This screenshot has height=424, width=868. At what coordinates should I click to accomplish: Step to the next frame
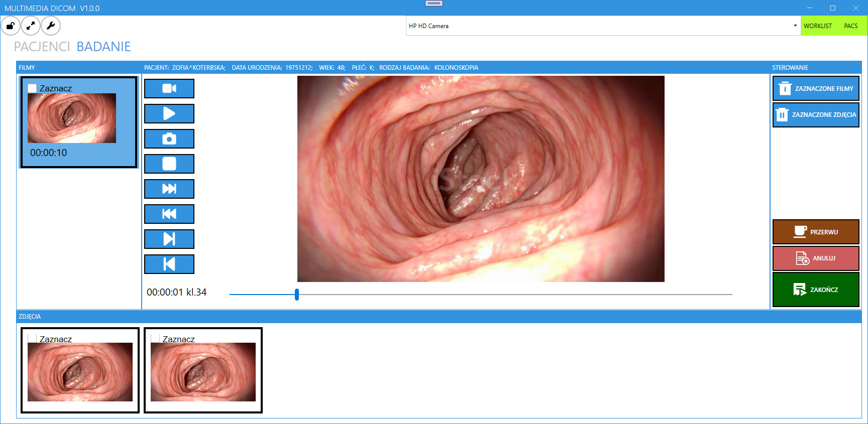point(169,239)
